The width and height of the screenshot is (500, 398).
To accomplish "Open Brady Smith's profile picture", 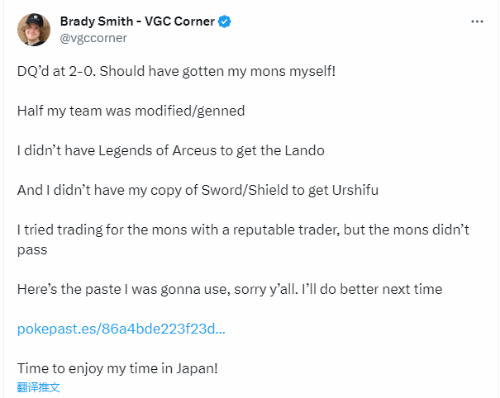I will [34, 30].
